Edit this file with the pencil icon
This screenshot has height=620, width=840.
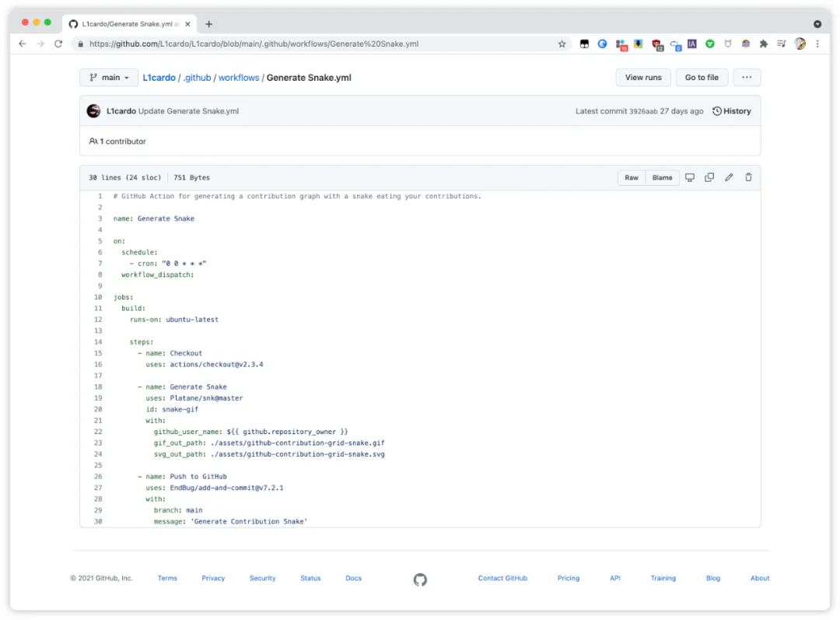729,177
